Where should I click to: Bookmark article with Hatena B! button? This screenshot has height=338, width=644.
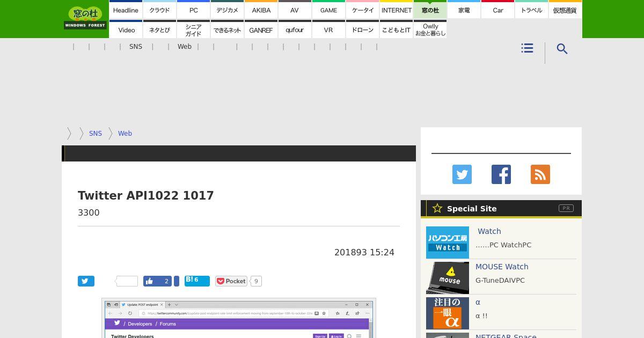pos(197,281)
